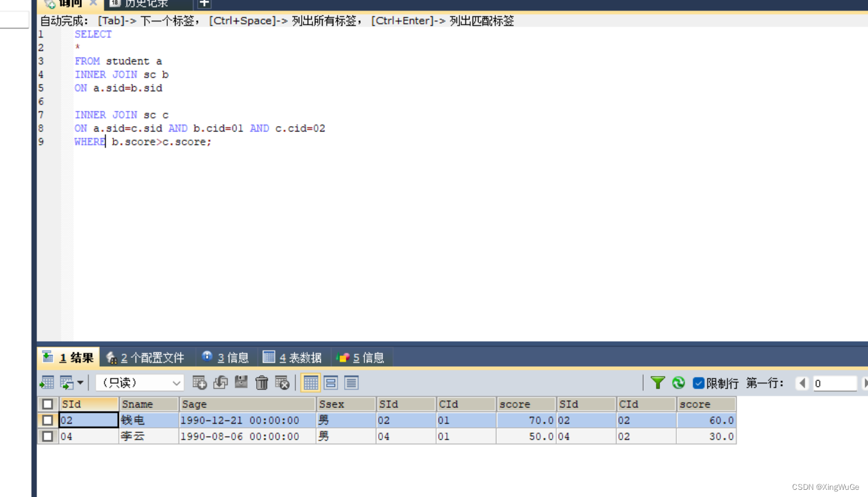Click the line 'FROM student a' in editor
Image resolution: width=868 pixels, height=497 pixels.
(118, 61)
